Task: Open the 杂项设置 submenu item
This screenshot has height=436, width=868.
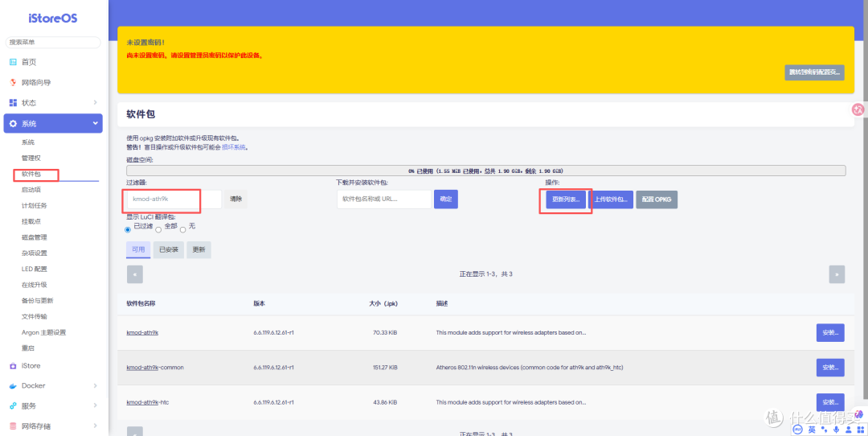Action: coord(35,253)
